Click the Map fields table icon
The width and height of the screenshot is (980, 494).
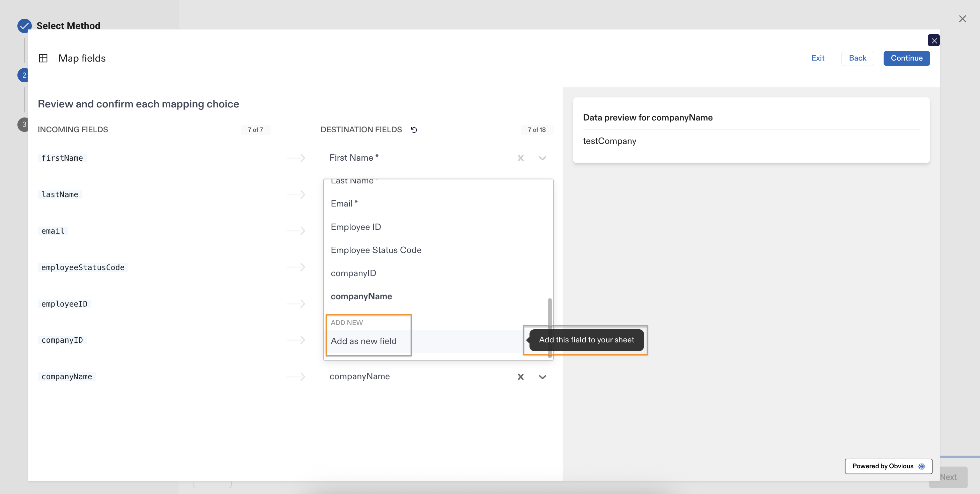tap(44, 58)
